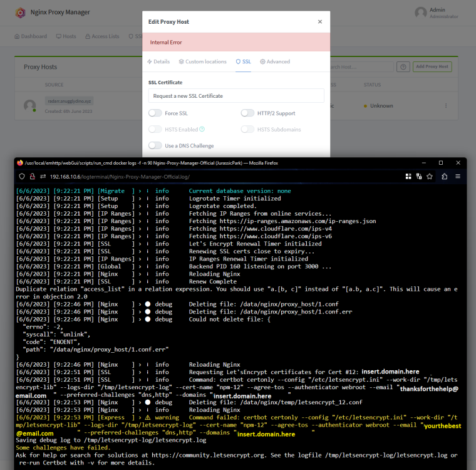The image size is (476, 470).
Task: Open Access Lists in the navigation
Action: coord(102,36)
